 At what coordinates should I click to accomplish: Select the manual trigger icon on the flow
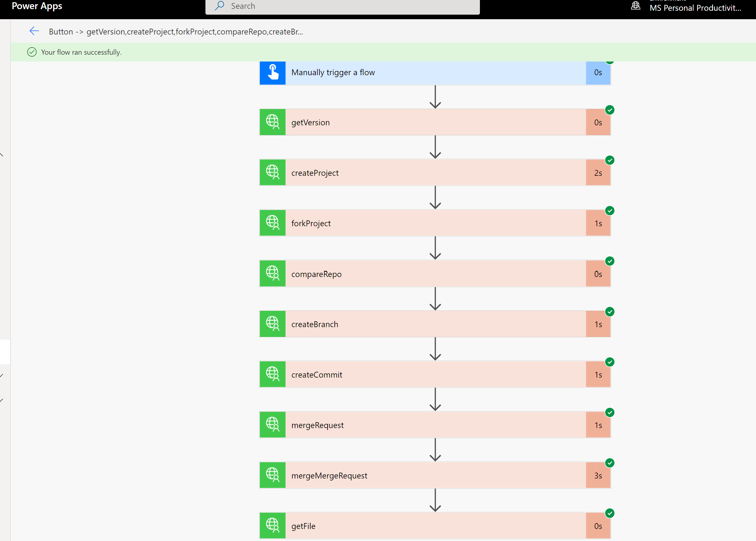[x=272, y=73]
